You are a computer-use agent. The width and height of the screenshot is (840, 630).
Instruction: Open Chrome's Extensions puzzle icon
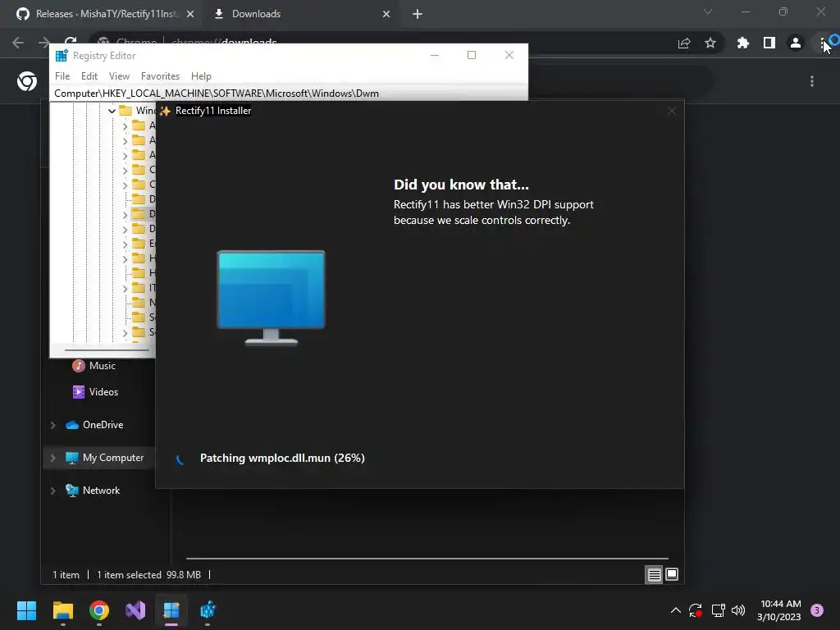tap(742, 43)
